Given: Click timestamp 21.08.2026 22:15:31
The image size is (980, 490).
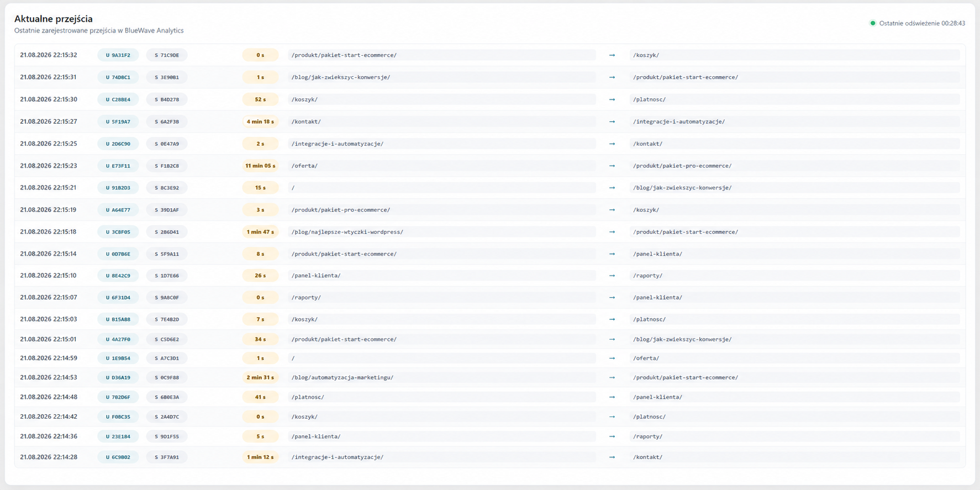Looking at the screenshot, I should 49,77.
